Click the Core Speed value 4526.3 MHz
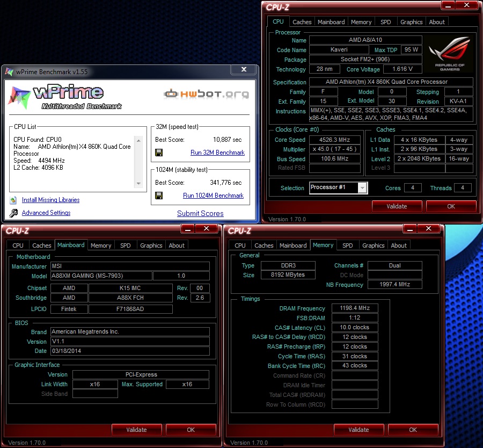 click(334, 140)
